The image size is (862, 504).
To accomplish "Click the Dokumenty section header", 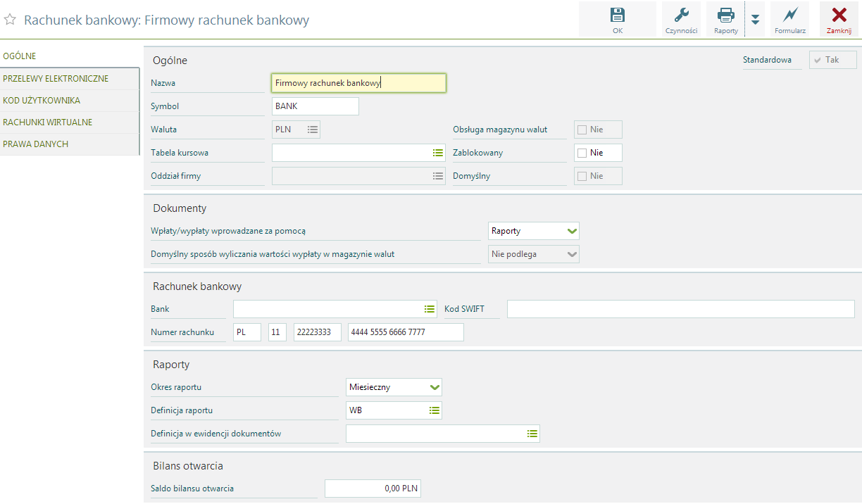I will click(x=180, y=208).
